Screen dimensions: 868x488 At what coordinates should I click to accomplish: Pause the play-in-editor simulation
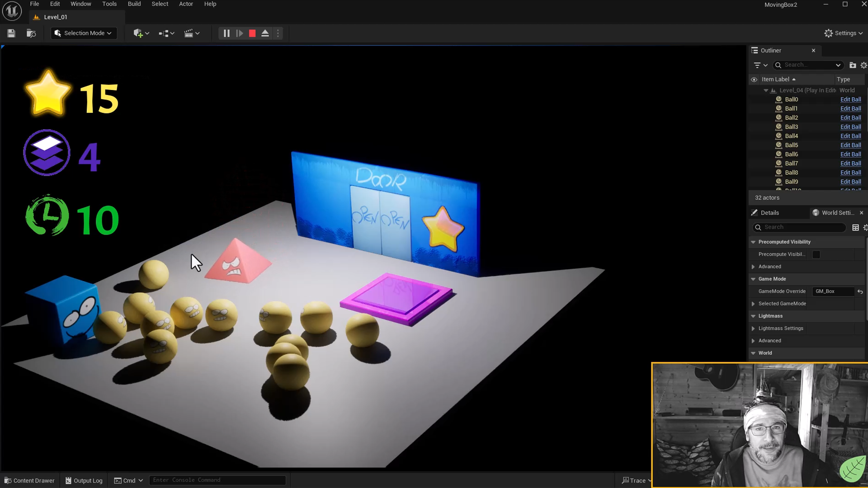(x=226, y=33)
